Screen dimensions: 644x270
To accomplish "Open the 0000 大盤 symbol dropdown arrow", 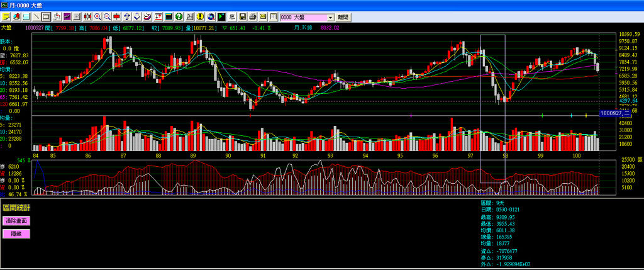I will click(x=331, y=17).
